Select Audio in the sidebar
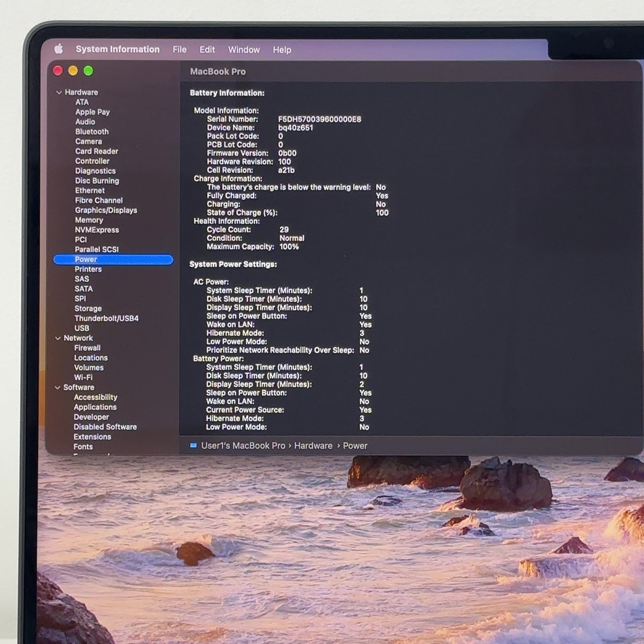Viewport: 644px width, 644px height. tap(85, 122)
